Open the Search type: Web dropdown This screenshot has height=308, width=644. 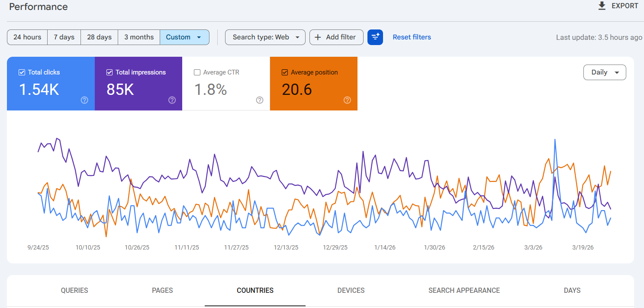click(x=265, y=37)
